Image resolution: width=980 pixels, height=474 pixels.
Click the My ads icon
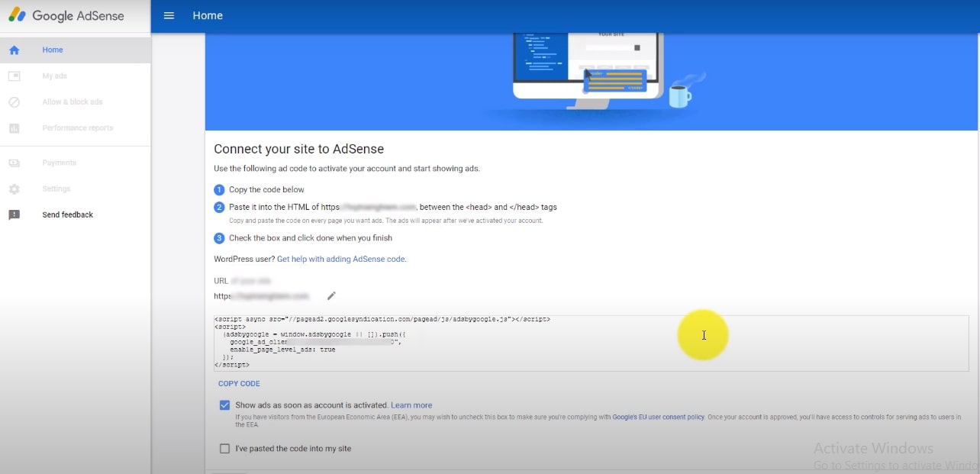pyautogui.click(x=14, y=76)
